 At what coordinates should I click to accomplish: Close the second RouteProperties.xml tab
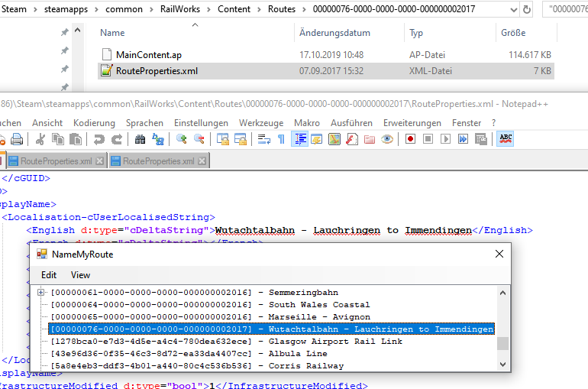[202, 161]
